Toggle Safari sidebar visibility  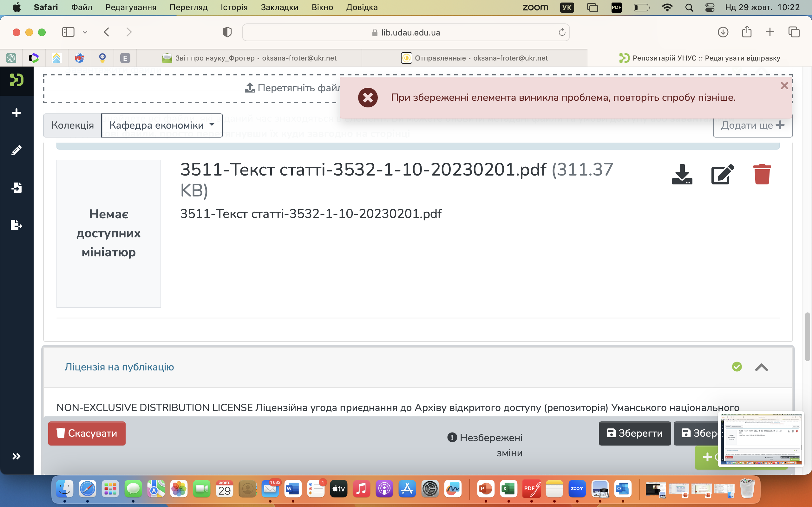68,32
